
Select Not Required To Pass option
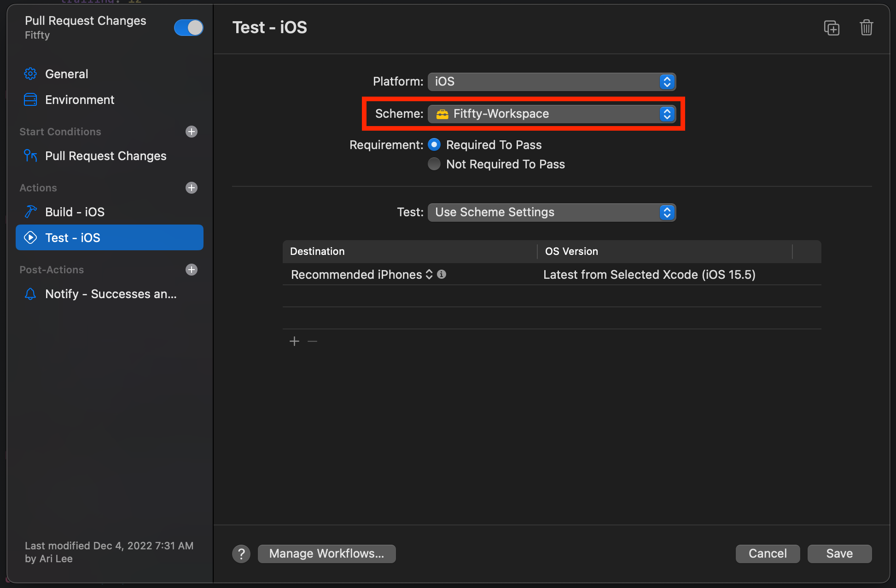point(434,164)
